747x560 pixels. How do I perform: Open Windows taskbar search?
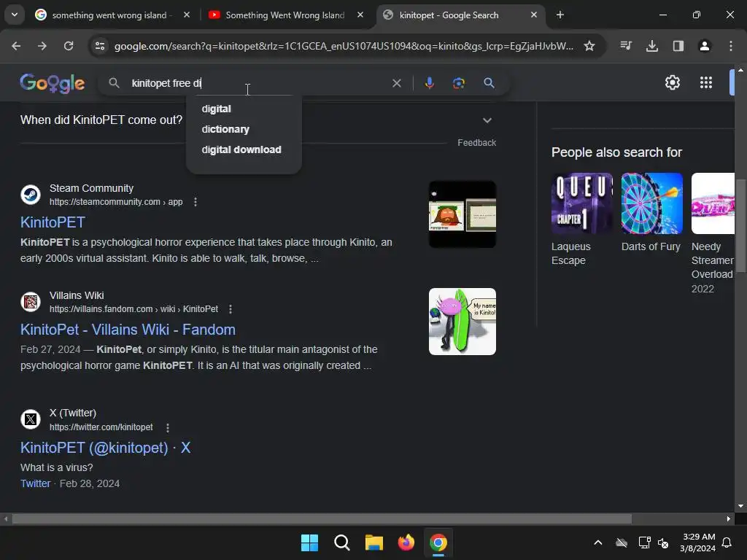click(x=341, y=542)
